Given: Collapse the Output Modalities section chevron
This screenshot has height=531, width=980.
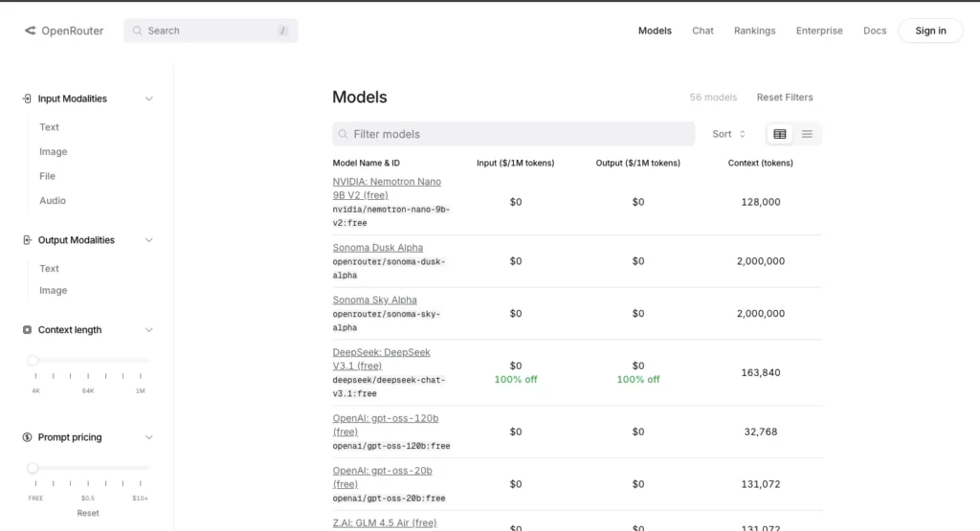Looking at the screenshot, I should 148,240.
